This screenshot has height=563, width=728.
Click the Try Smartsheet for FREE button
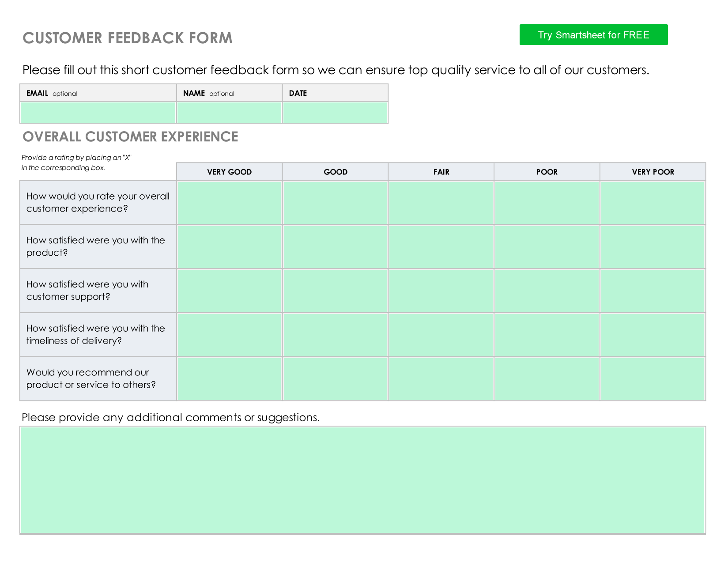pyautogui.click(x=593, y=35)
